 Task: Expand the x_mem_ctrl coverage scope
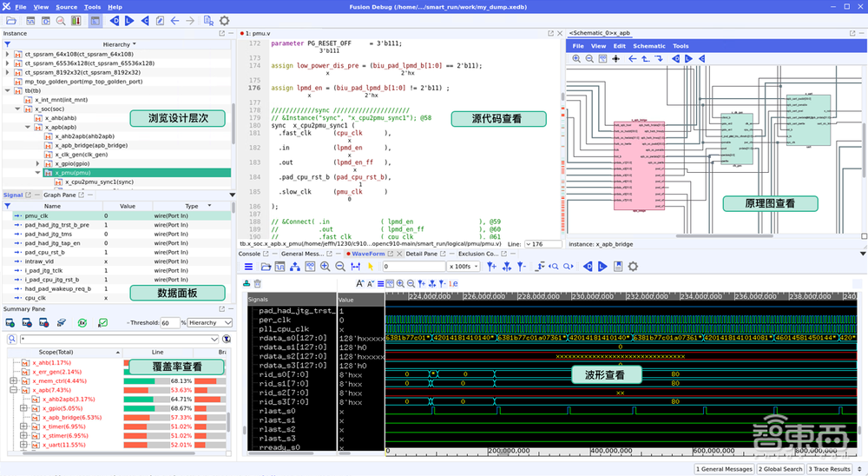pos(13,380)
